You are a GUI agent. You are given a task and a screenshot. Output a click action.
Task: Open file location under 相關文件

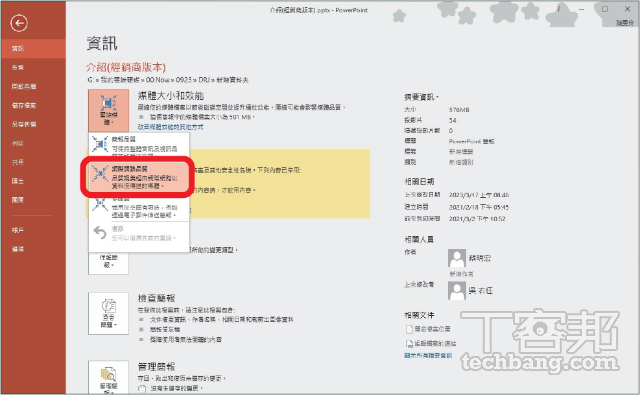(x=428, y=329)
